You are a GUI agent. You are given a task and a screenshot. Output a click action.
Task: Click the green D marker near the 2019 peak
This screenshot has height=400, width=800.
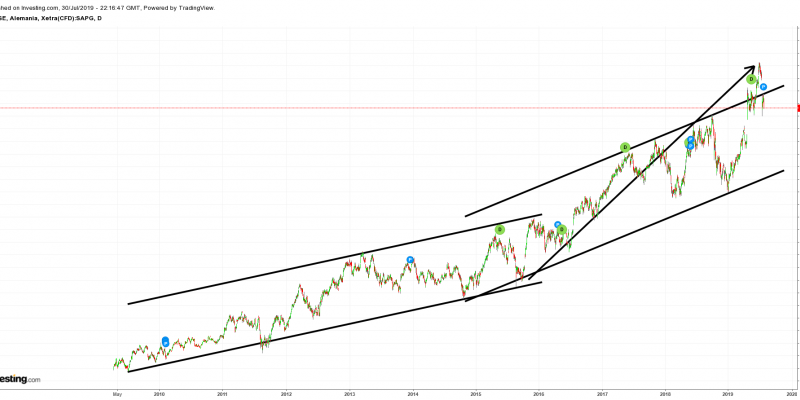pyautogui.click(x=750, y=79)
